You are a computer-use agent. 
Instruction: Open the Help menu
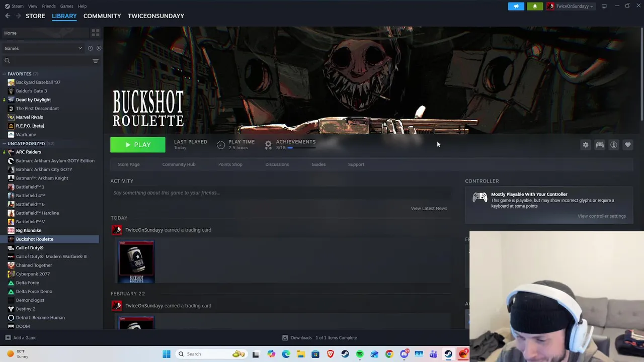pos(82,6)
